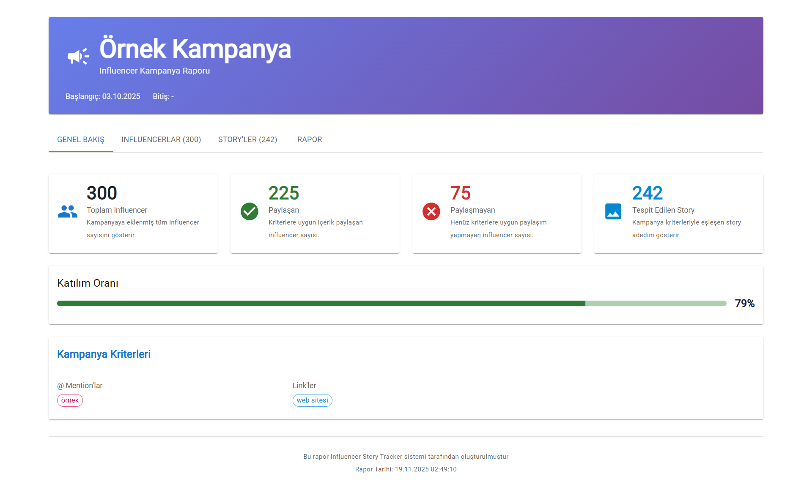Click the 225 Paylaşan number
Screen dimensions: 812x504
pyautogui.click(x=284, y=193)
